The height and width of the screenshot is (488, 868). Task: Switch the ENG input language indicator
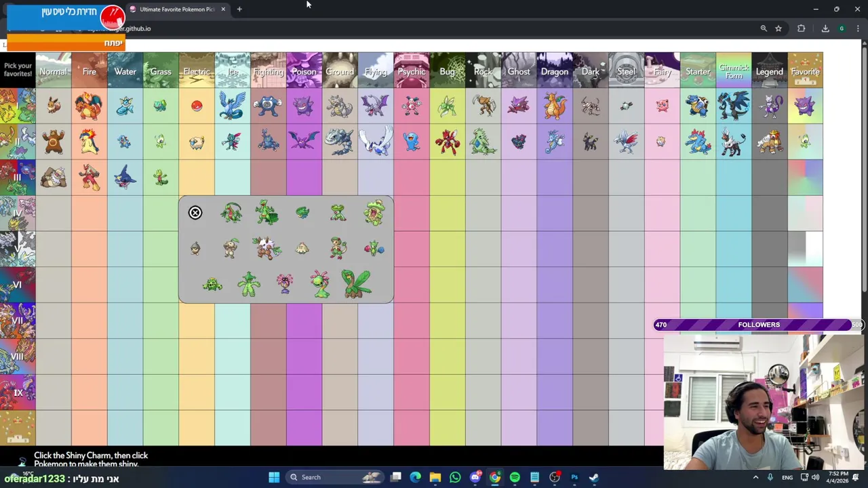coord(787,477)
